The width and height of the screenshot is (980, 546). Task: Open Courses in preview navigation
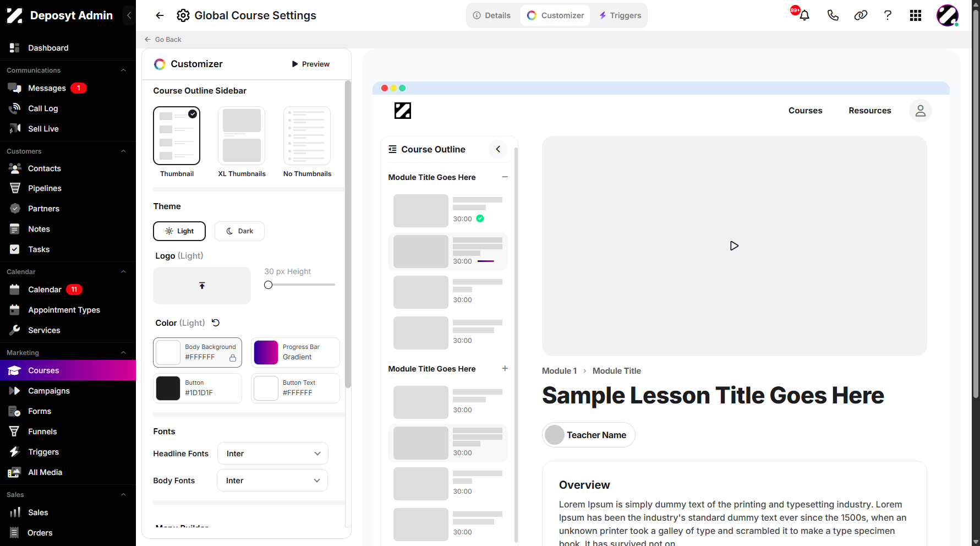pyautogui.click(x=805, y=111)
